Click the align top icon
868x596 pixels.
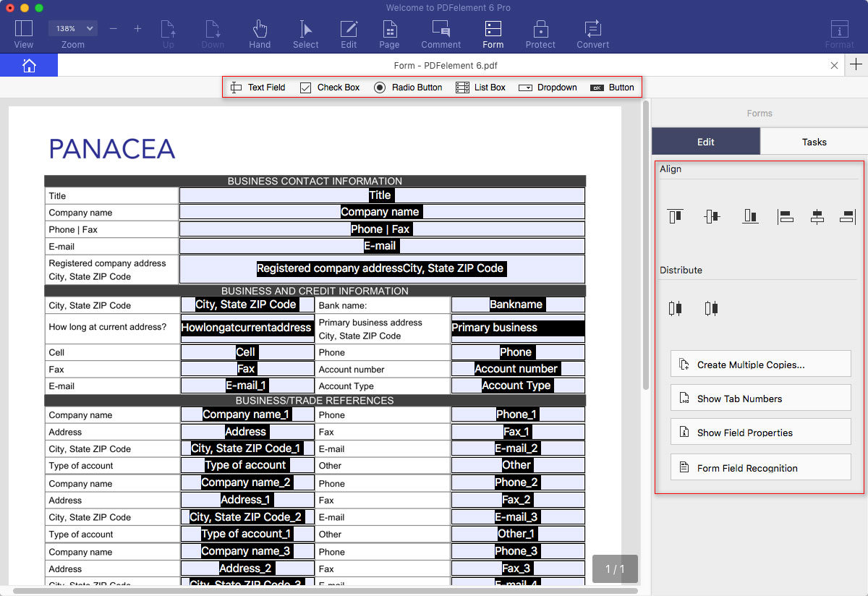point(675,216)
